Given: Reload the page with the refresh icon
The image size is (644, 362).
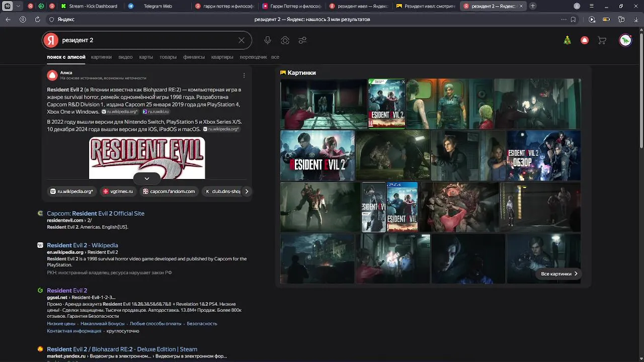Looking at the screenshot, I should (x=37, y=19).
